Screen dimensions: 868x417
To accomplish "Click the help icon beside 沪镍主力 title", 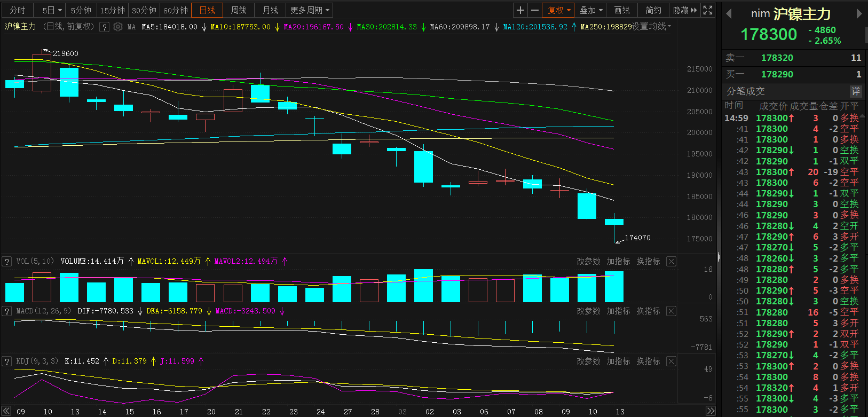I will tap(105, 27).
